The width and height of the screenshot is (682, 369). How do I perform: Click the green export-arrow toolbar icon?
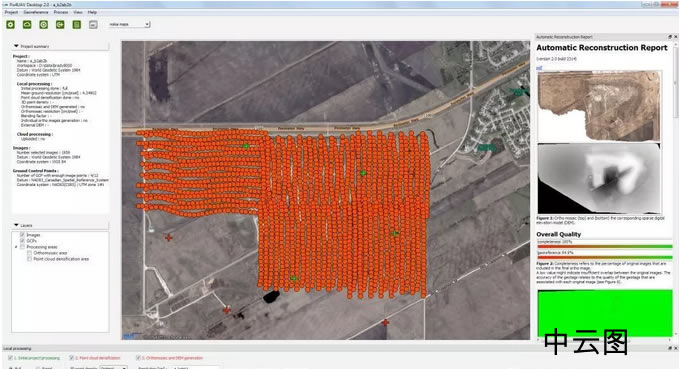[x=60, y=25]
